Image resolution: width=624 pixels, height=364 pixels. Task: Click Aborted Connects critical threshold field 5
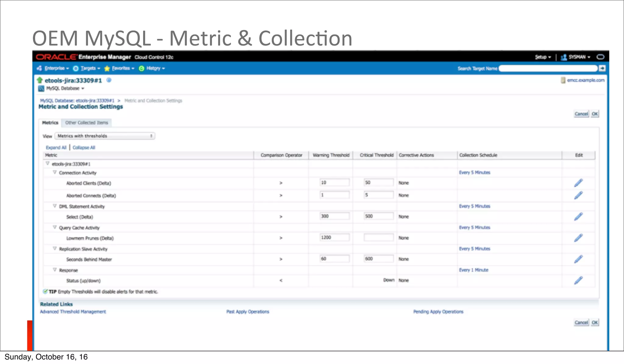click(378, 195)
